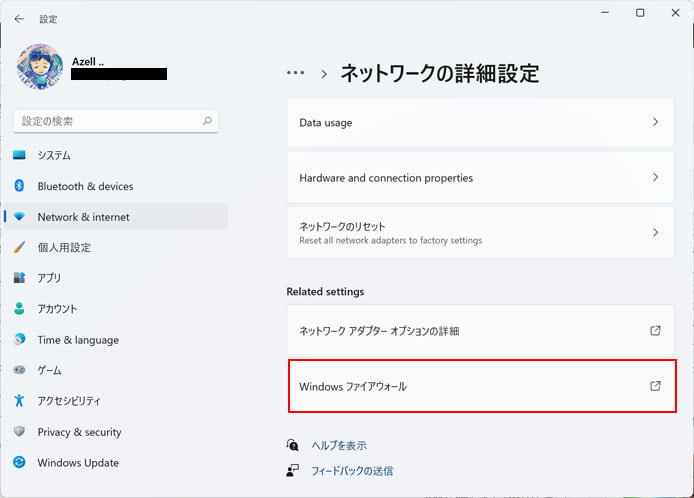The image size is (694, 498).
Task: Click the ゲーム controller icon
Action: coord(19,370)
